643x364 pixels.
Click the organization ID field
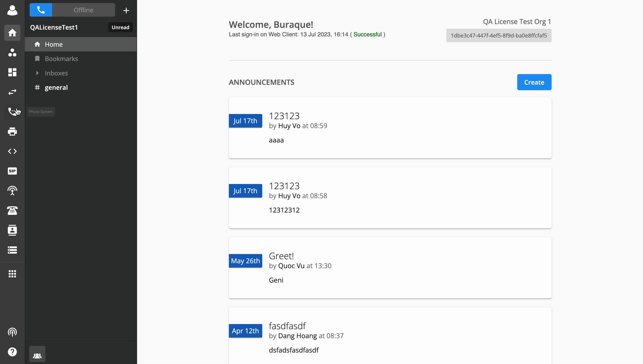click(499, 35)
